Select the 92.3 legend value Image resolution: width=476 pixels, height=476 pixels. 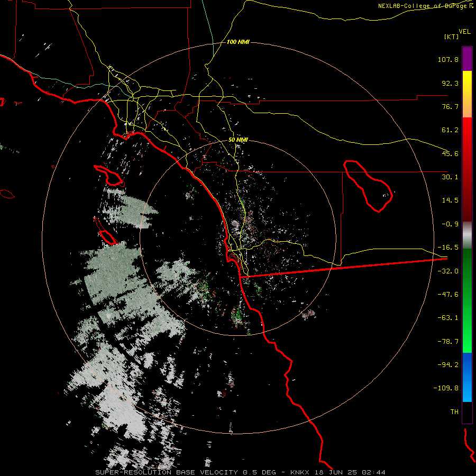450,83
